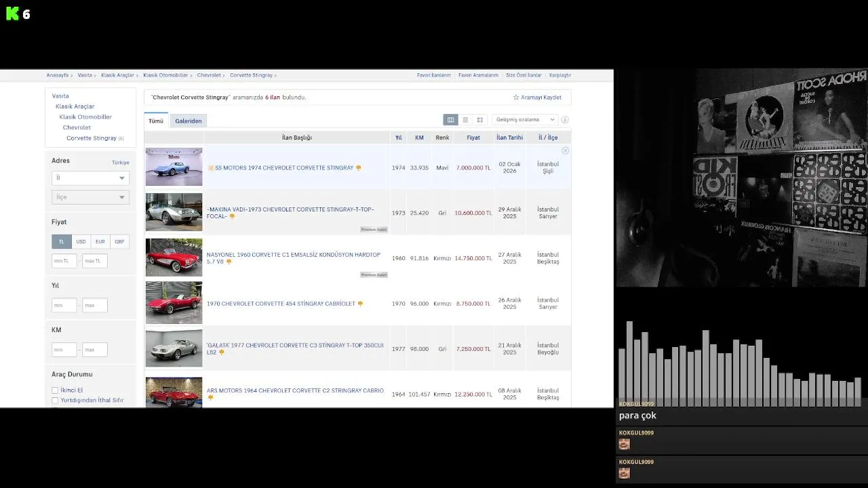Sort by the İlan Tarihi column header
Screen dimensions: 868x488
[x=510, y=138]
